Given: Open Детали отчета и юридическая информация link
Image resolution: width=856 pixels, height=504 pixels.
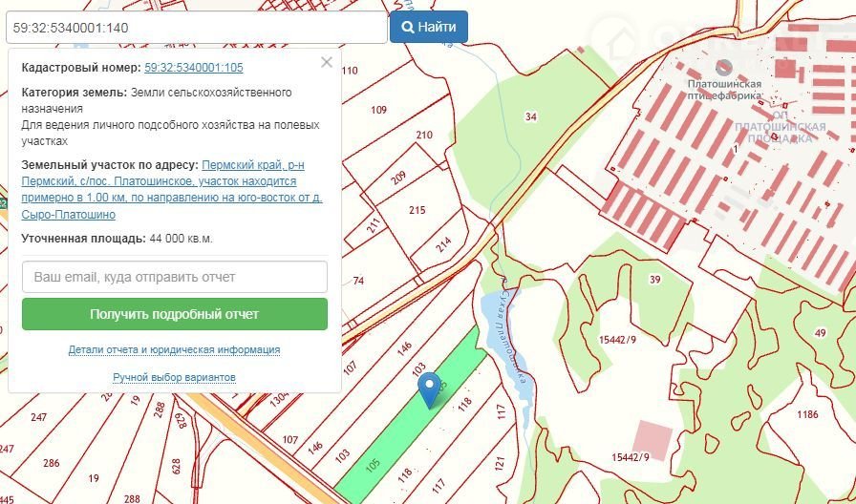Looking at the screenshot, I should pyautogui.click(x=174, y=350).
